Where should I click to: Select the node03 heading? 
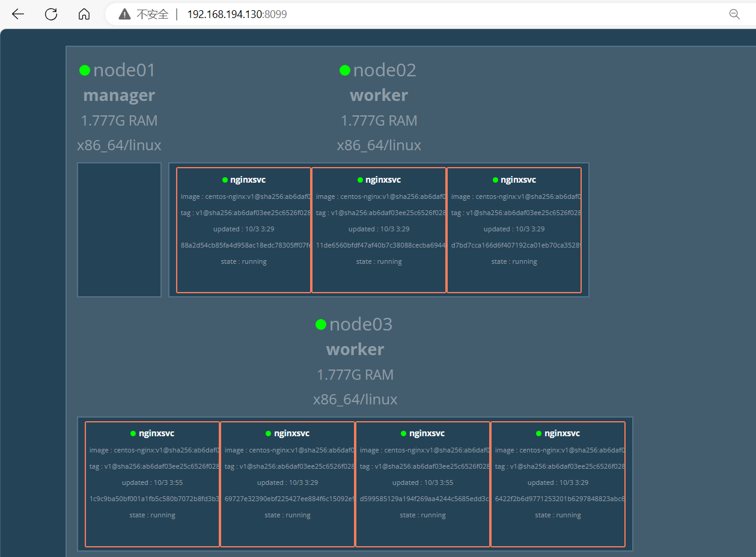click(361, 324)
